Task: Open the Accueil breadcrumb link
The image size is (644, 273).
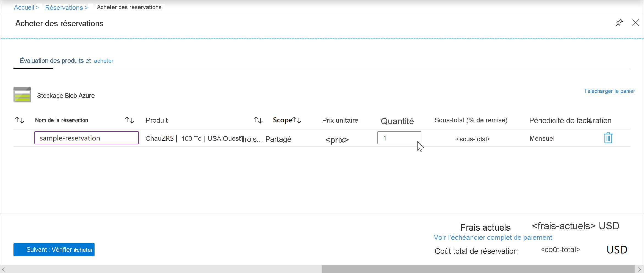Action: (24, 7)
